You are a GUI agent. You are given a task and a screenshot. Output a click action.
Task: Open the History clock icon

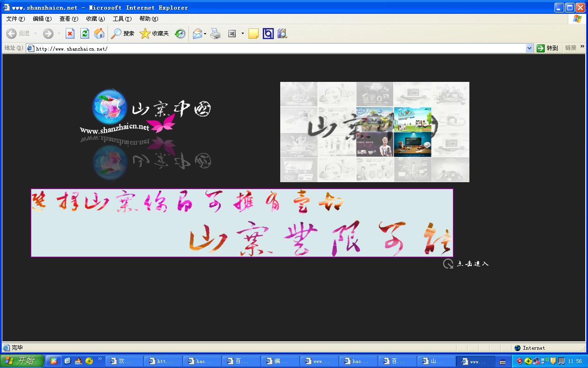point(180,34)
